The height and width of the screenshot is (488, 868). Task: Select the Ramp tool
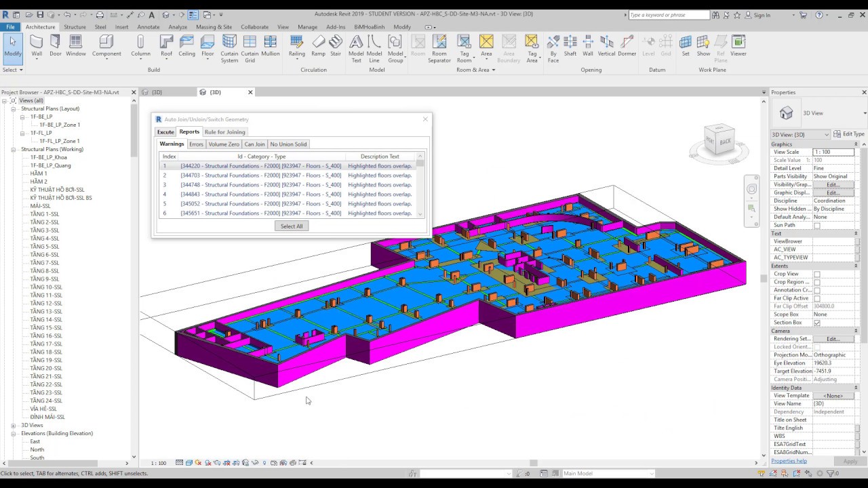318,46
